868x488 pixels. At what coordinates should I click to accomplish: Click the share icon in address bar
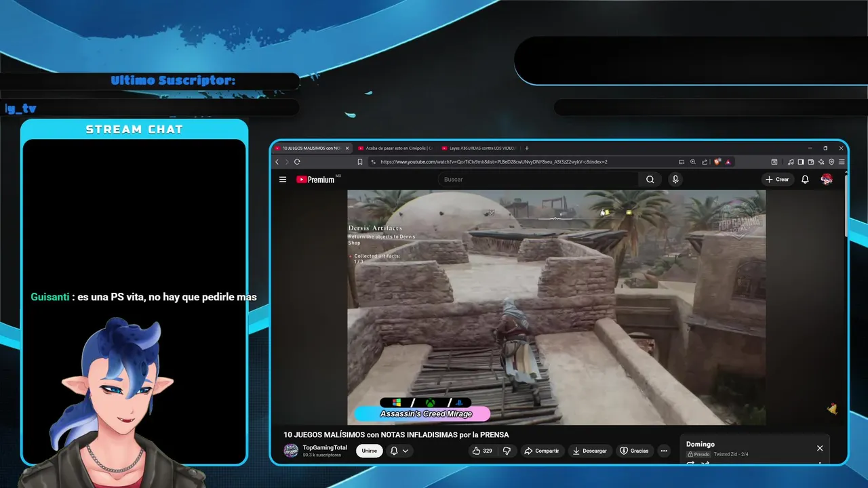(705, 162)
